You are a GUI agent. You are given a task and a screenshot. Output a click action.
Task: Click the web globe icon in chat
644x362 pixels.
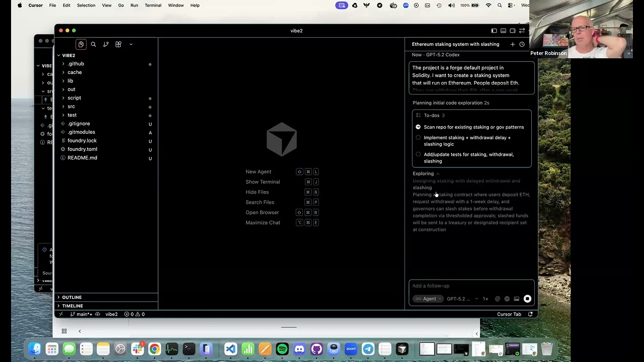pos(507,299)
